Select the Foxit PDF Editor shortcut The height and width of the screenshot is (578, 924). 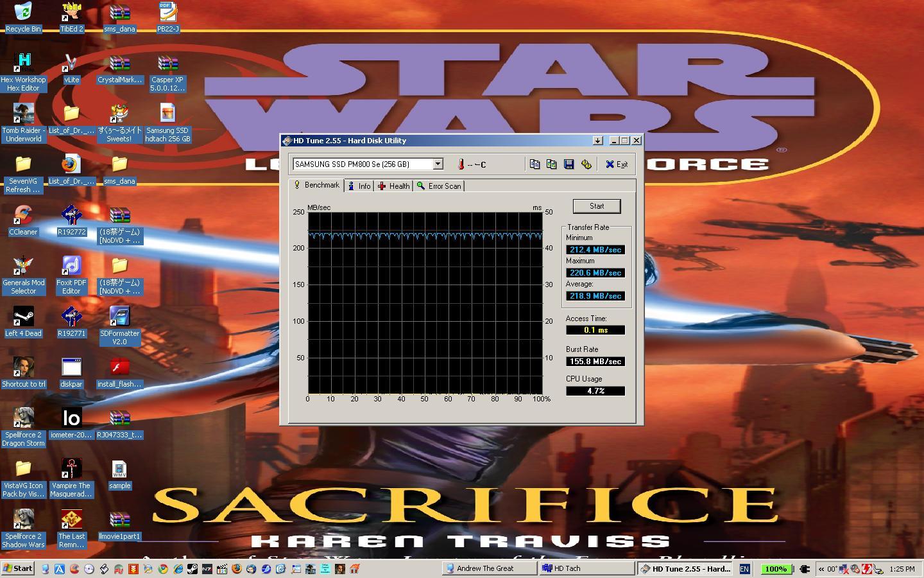[x=71, y=275]
